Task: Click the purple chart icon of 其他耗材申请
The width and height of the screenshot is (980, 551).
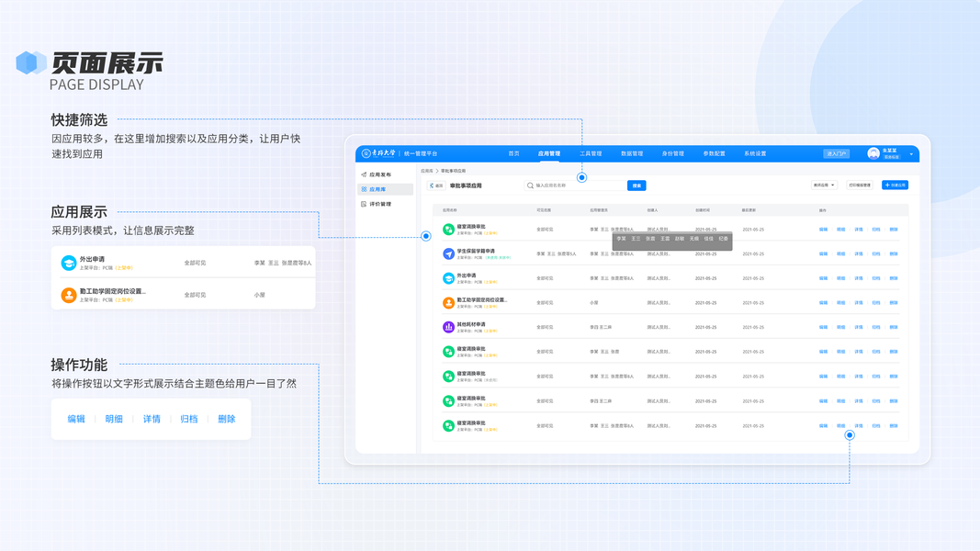Action: tap(448, 327)
